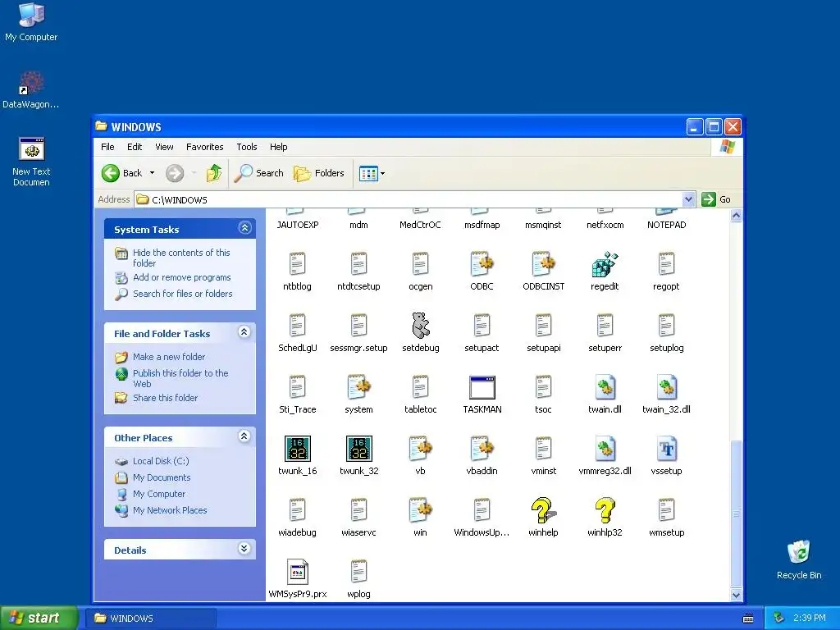Select the New Text Documen desktop icon
The width and height of the screenshot is (840, 630).
pyautogui.click(x=31, y=162)
